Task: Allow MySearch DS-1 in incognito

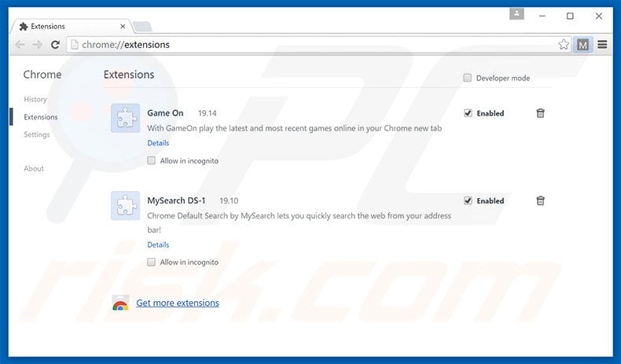Action: pos(151,262)
